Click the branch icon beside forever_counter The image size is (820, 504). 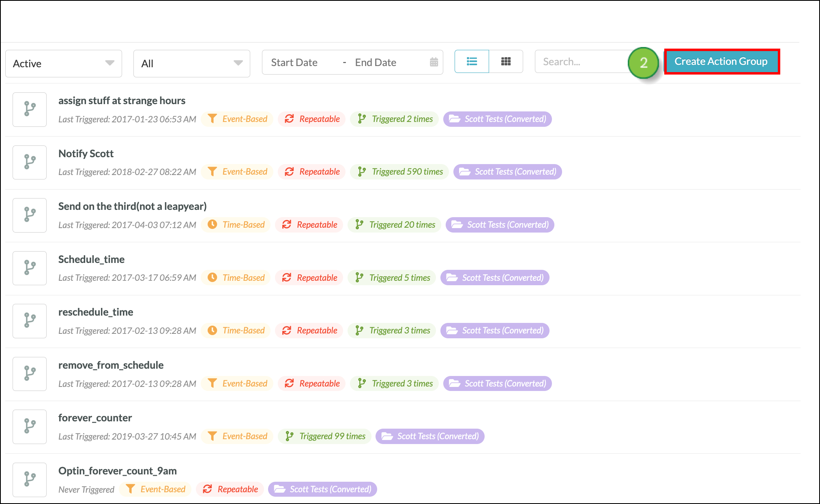30,426
